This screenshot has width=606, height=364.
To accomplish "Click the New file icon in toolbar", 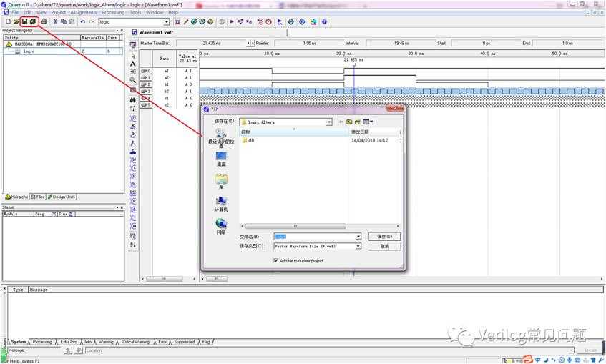I will coord(8,22).
